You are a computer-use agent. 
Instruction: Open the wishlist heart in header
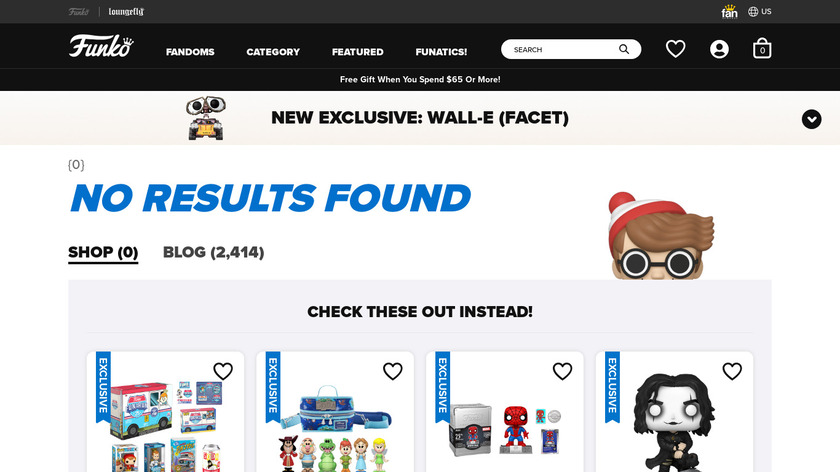(x=675, y=49)
